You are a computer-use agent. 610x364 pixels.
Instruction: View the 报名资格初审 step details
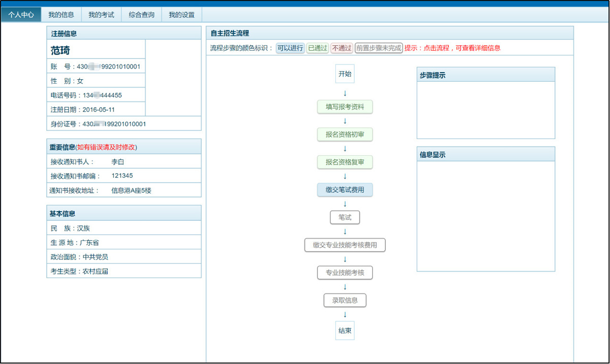point(345,135)
